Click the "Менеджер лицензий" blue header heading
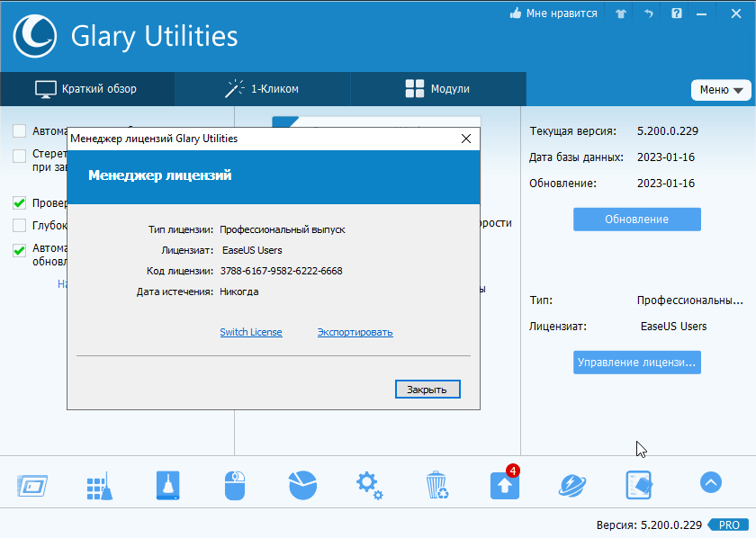Image resolution: width=756 pixels, height=538 pixels. pyautogui.click(x=160, y=175)
